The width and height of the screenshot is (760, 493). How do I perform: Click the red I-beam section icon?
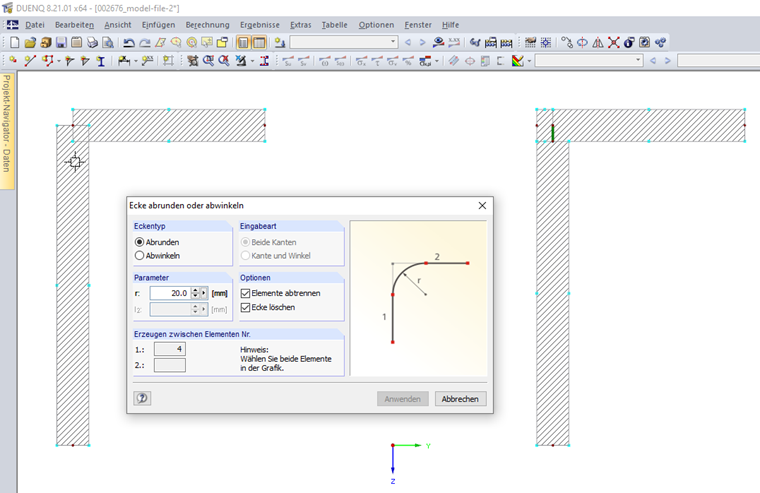[264, 61]
